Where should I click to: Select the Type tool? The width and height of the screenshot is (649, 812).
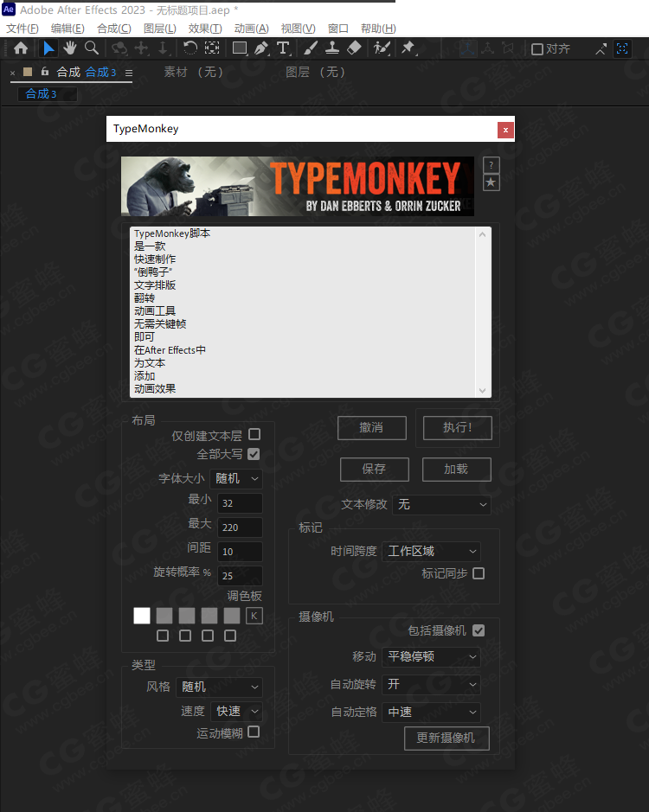point(283,48)
